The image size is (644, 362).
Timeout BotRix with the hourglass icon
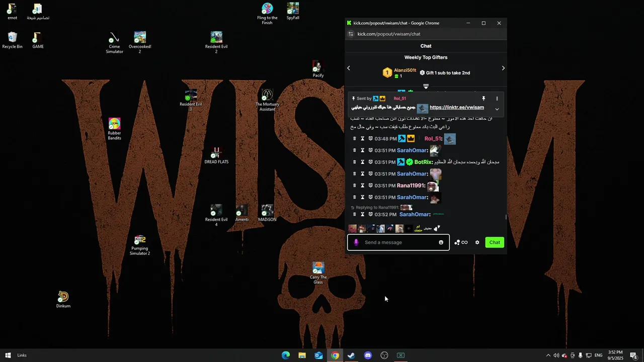pos(362,162)
